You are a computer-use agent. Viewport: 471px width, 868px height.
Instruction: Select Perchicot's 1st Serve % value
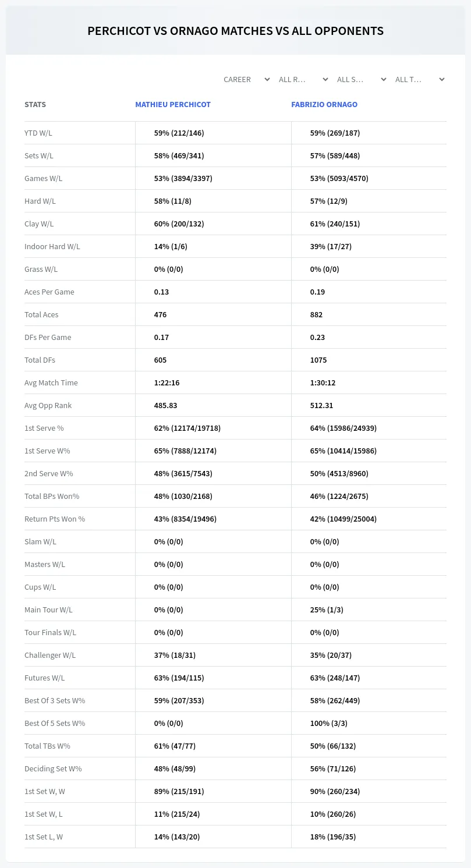point(187,428)
